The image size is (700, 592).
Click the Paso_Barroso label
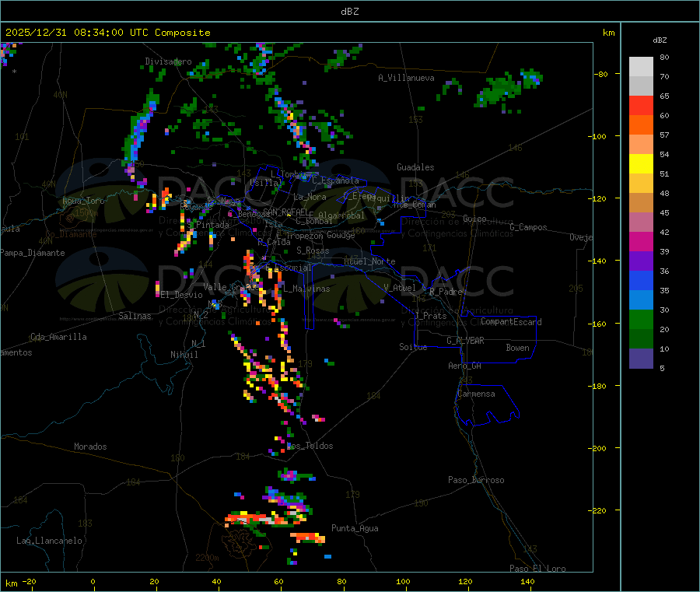click(476, 480)
